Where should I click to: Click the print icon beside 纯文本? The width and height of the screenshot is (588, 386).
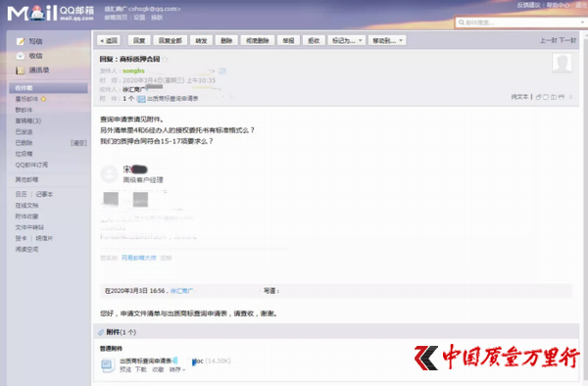click(x=562, y=97)
